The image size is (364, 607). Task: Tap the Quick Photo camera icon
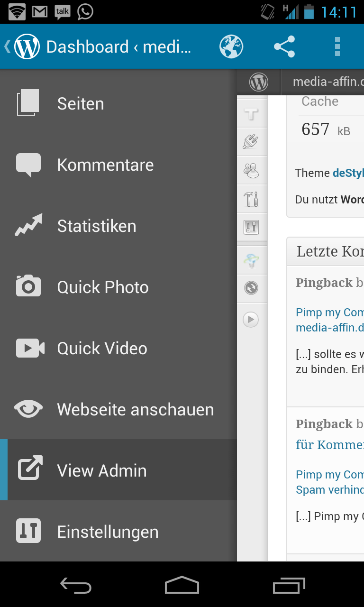[x=28, y=286]
